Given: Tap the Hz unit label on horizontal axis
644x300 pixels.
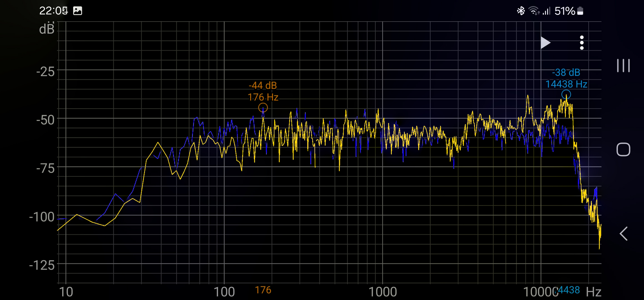Looking at the screenshot, I should [593, 292].
